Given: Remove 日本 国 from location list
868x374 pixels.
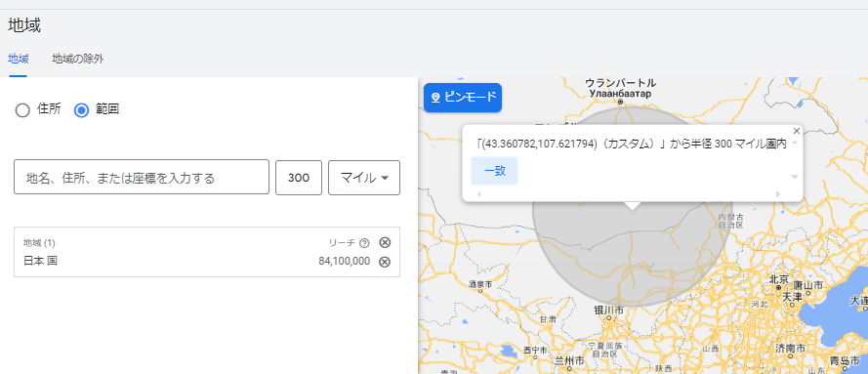Looking at the screenshot, I should point(384,262).
